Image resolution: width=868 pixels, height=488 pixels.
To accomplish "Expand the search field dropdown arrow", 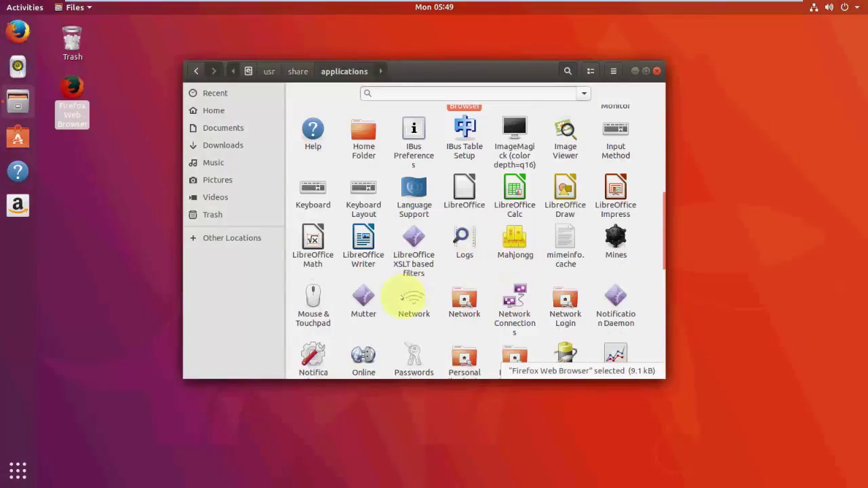I will click(x=584, y=94).
